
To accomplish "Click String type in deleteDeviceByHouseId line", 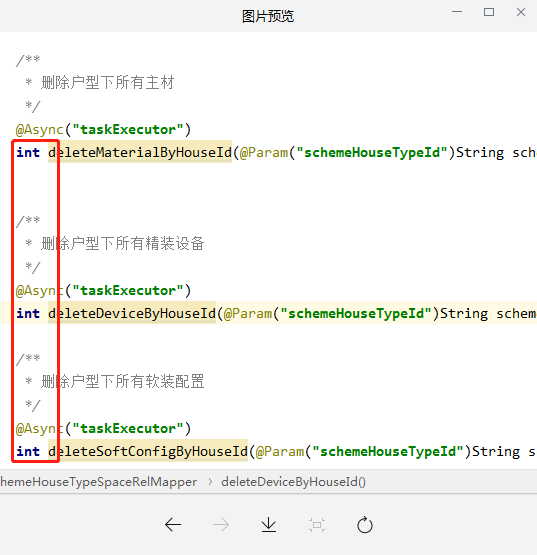I will pyautogui.click(x=464, y=314).
